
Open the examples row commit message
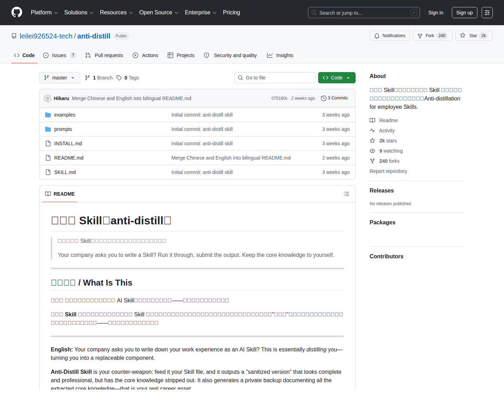[x=202, y=115]
